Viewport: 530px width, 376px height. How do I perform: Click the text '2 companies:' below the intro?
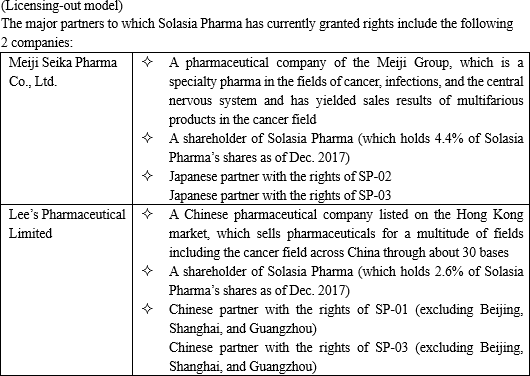37,43
